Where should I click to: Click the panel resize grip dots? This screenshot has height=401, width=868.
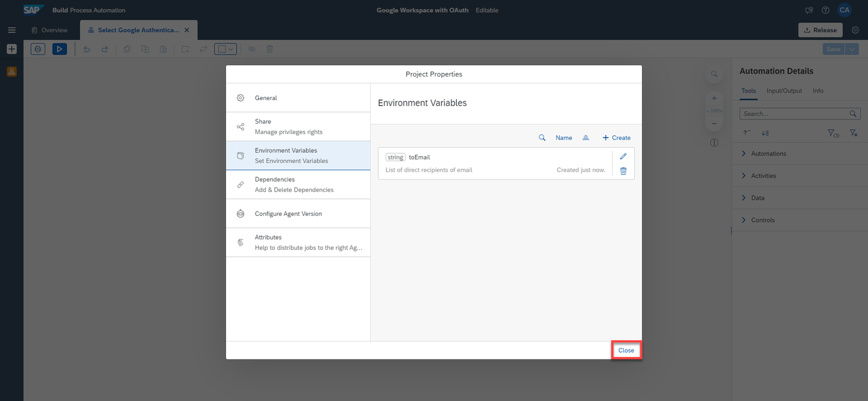click(731, 230)
